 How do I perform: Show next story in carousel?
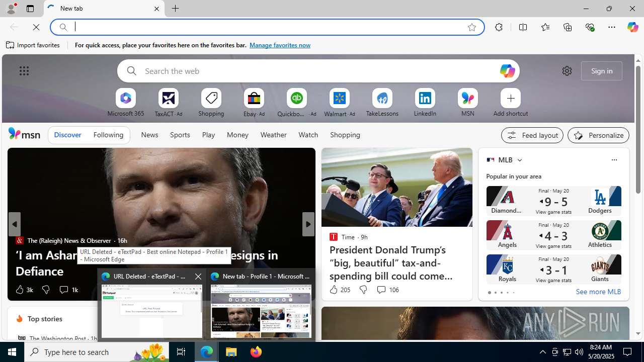click(x=308, y=224)
